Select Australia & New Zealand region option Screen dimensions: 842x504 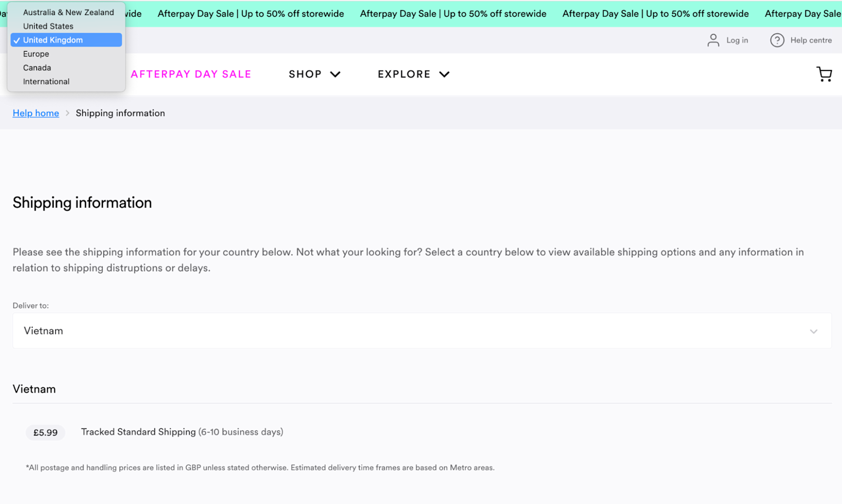[x=67, y=12]
